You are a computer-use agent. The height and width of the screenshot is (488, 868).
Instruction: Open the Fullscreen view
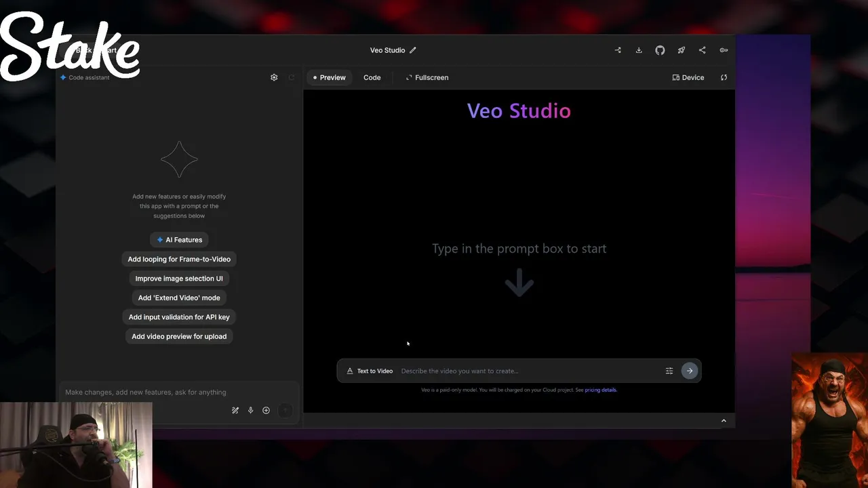427,77
